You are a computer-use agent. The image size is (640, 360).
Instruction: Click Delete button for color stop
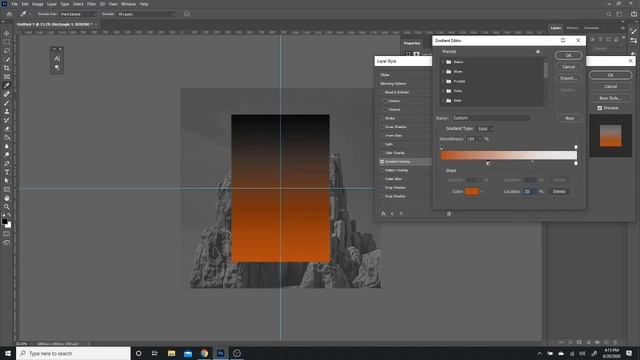(559, 191)
